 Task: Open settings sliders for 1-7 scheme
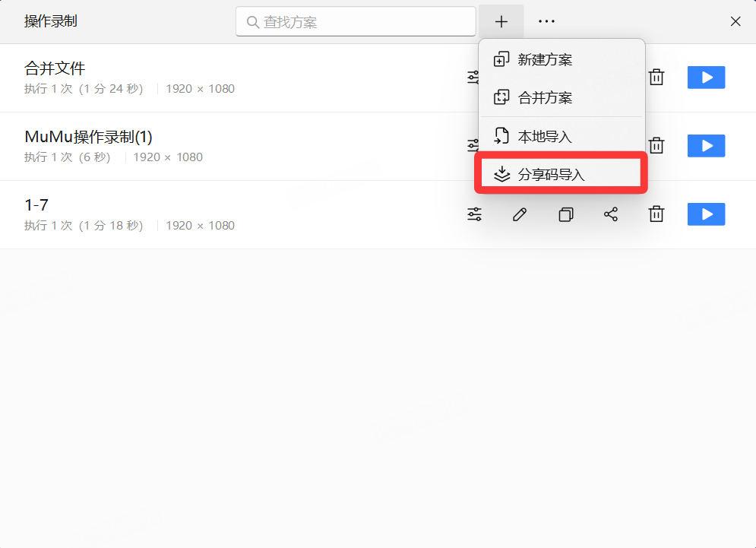tap(474, 214)
